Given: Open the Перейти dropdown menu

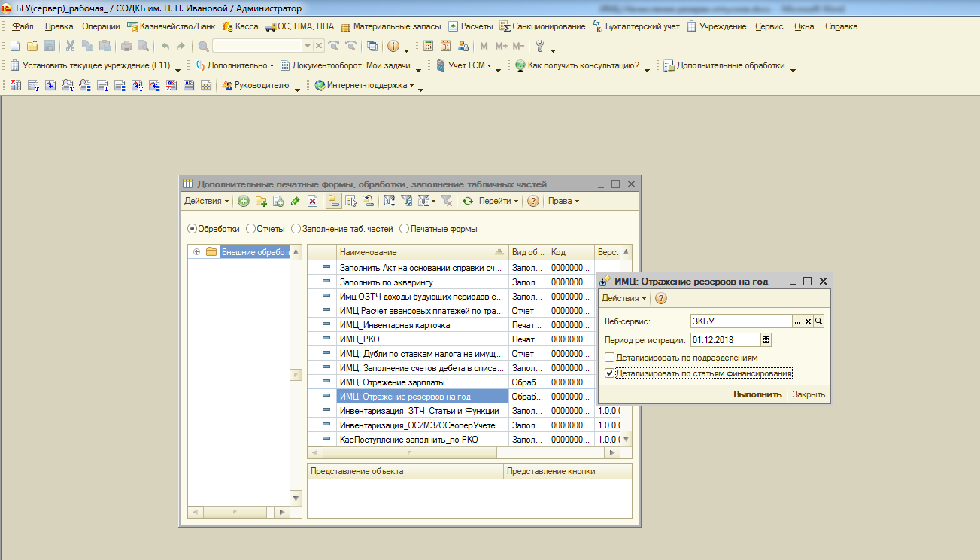Looking at the screenshot, I should [x=498, y=201].
